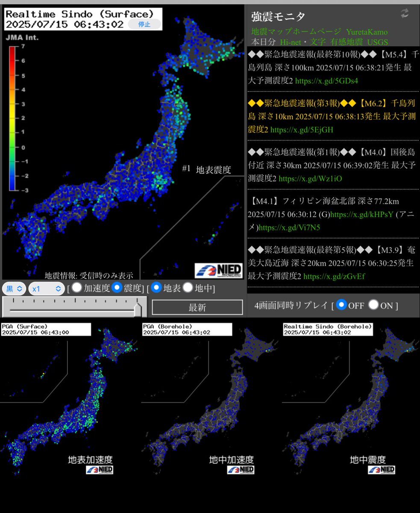Click the #1 地表震度 label
Viewport: 420px width, 513px height.
[x=206, y=169]
